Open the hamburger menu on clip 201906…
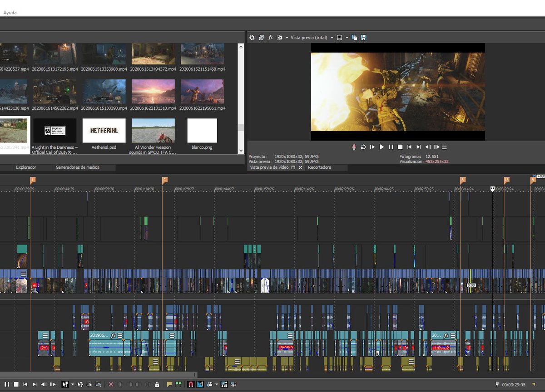The image size is (545, 392). tap(121, 336)
